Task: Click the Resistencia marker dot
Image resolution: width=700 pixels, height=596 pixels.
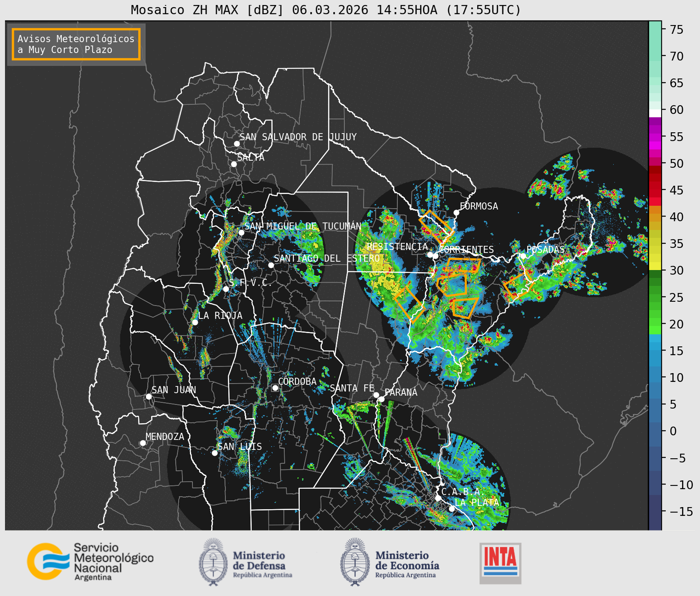Action: (430, 255)
